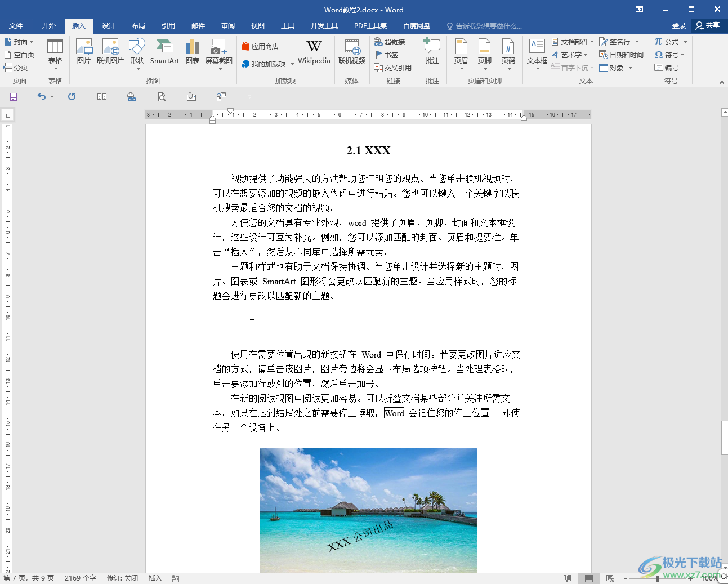Click page indicator 第 7 页, 共 9 页
This screenshot has height=584, width=728.
29,578
